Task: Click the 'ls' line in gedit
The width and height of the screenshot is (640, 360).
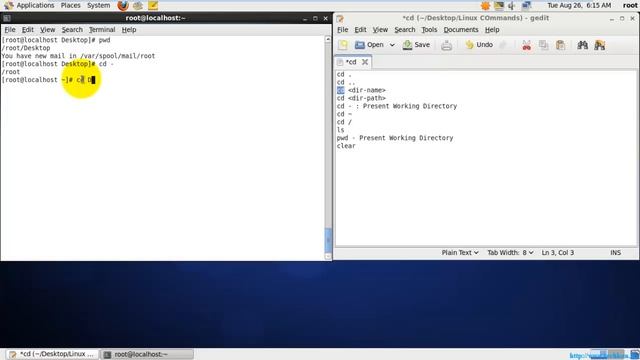Action: 340,130
